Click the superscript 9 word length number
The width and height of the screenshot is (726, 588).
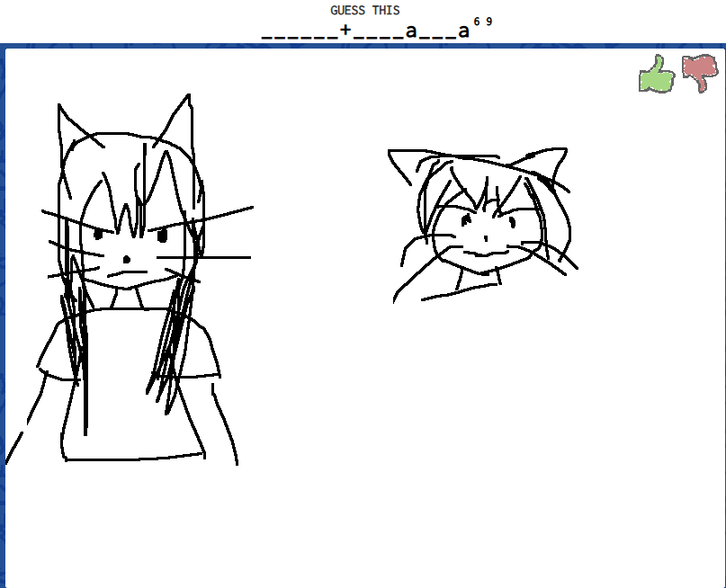[488, 22]
